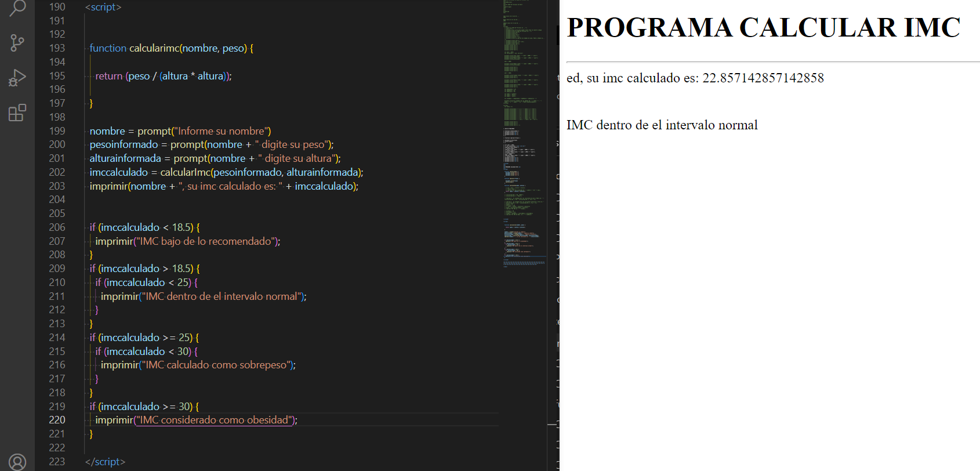Click 'if (imccalculado < 25) {' line
The width and height of the screenshot is (980, 471).
pos(147,282)
